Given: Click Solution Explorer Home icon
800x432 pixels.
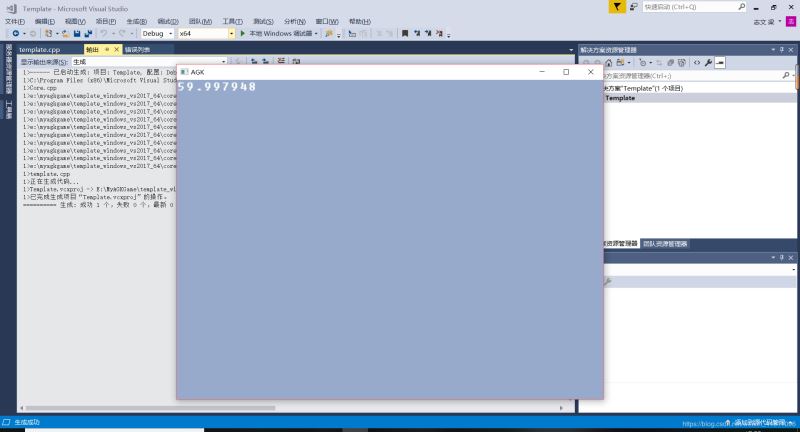Looking at the screenshot, I should pos(608,63).
